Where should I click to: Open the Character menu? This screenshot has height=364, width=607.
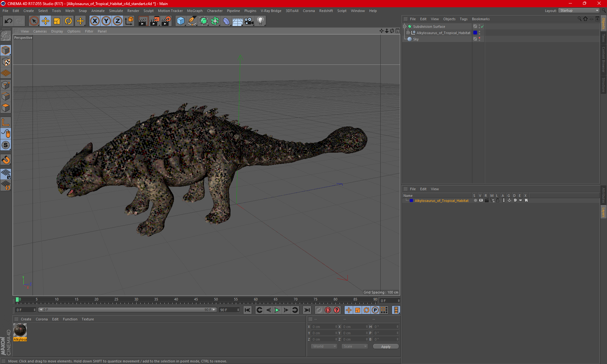tap(215, 11)
